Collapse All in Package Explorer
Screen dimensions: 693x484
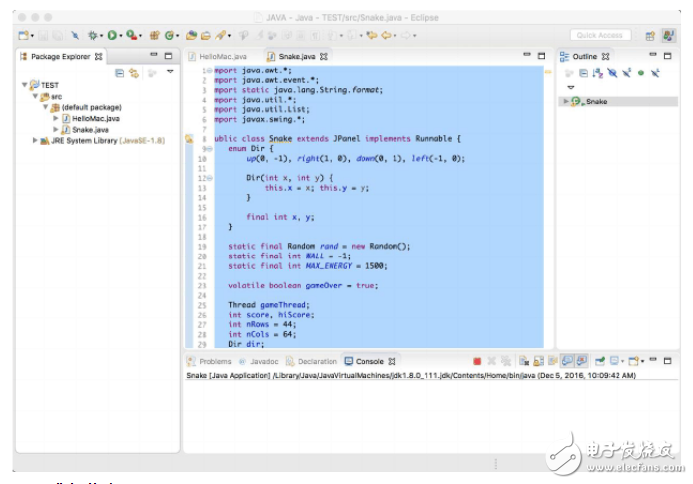point(119,73)
